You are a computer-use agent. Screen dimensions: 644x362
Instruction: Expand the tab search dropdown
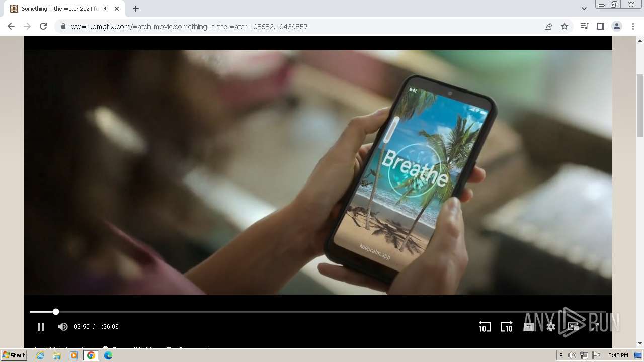584,9
